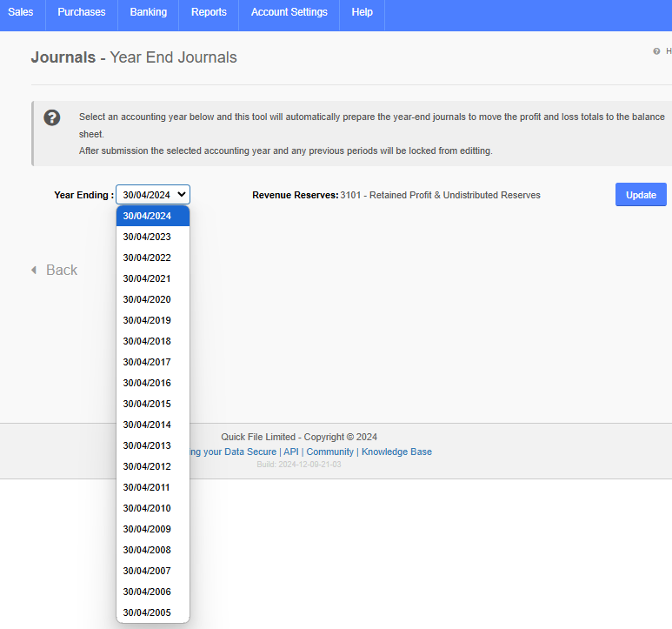Image resolution: width=672 pixels, height=629 pixels.
Task: Pick 30/04/2005 year ending
Action: (x=153, y=612)
